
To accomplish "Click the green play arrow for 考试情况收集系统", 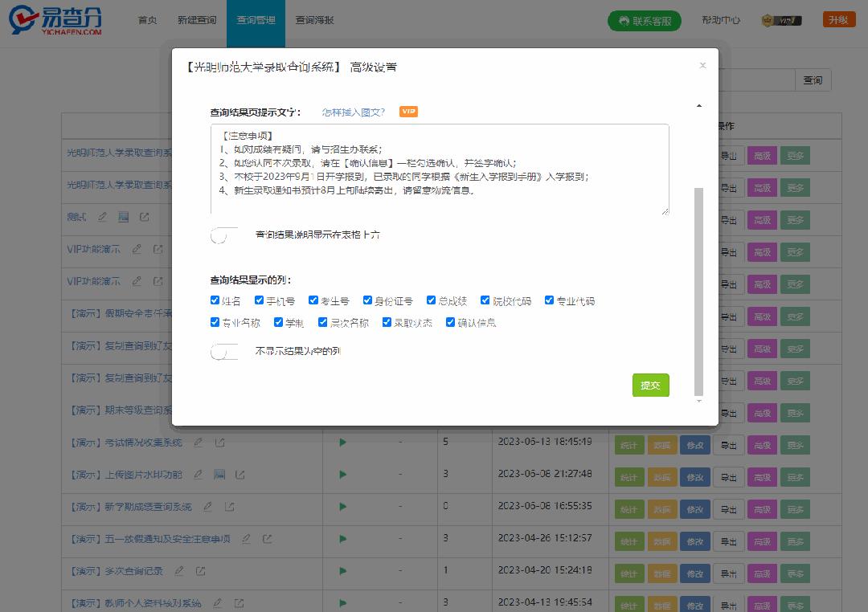I will 341,442.
